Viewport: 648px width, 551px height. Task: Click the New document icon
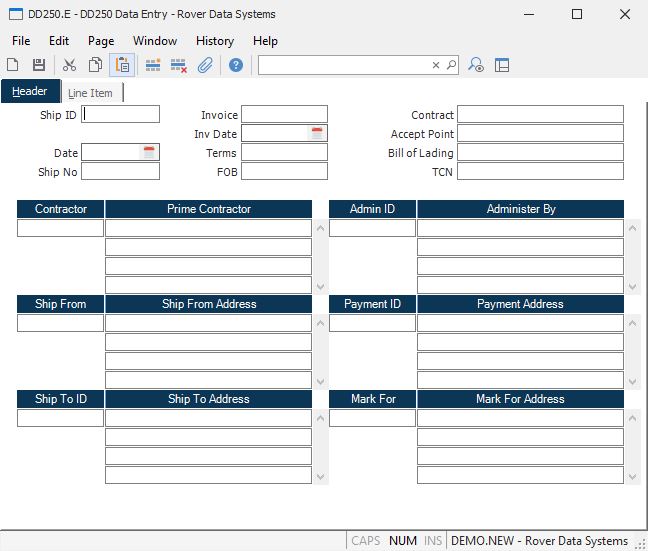point(13,65)
